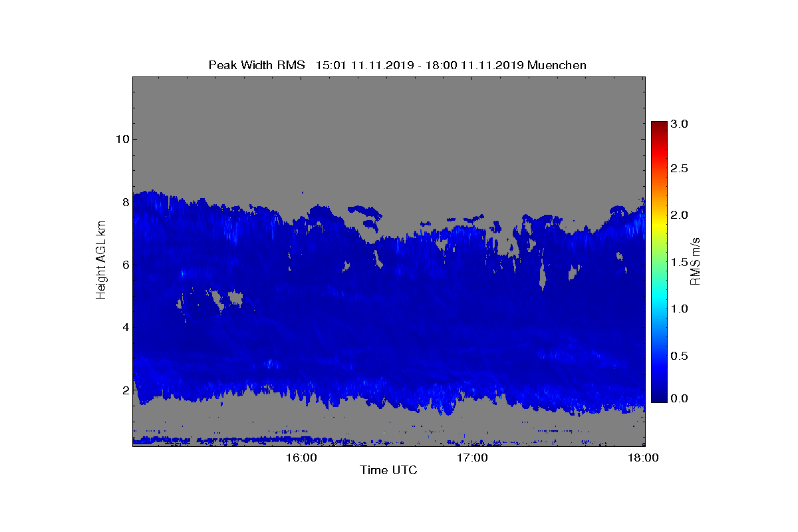Image resolution: width=798 pixels, height=532 pixels.
Task: Click the plot title 'Peak Width RMS'
Action: tap(257, 65)
